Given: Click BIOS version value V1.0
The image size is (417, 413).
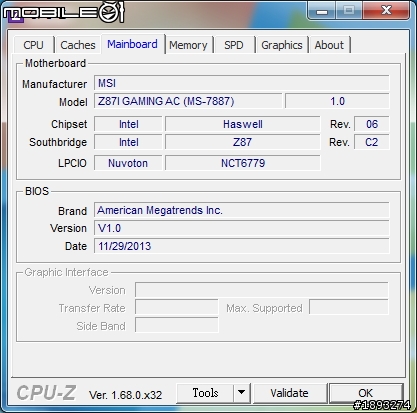Looking at the screenshot, I should click(x=242, y=228).
